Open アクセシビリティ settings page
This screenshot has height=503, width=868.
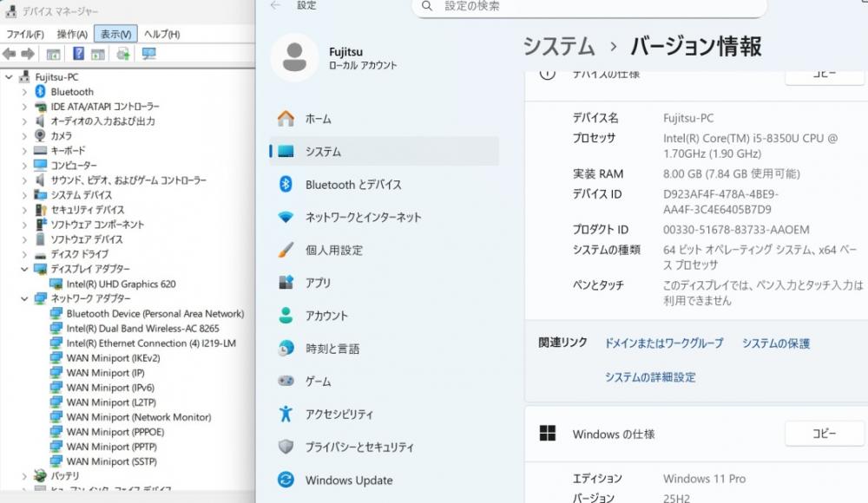(x=385, y=414)
